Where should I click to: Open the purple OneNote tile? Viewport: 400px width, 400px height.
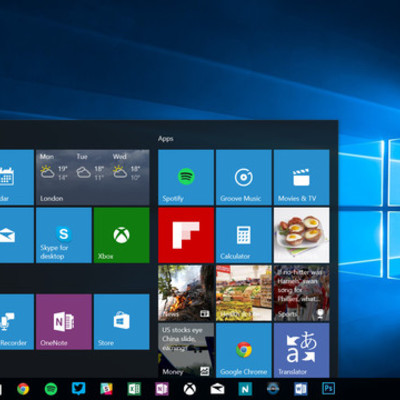pyautogui.click(x=64, y=322)
